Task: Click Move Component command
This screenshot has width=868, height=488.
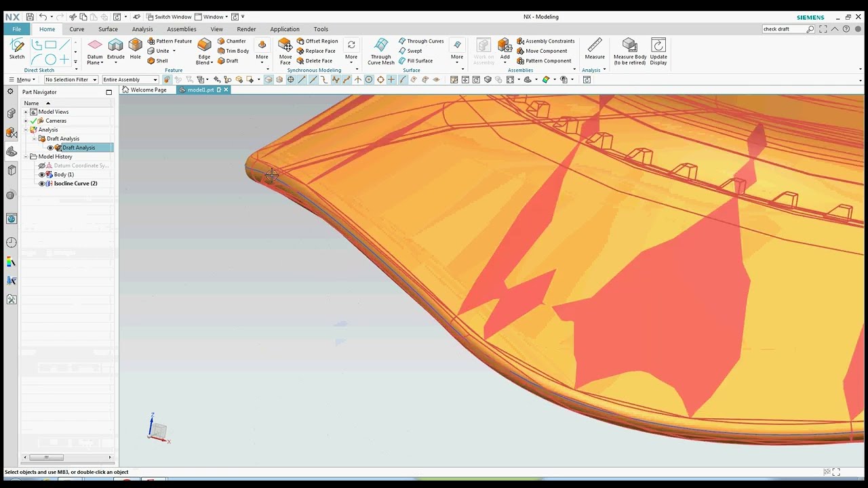Action: (542, 51)
